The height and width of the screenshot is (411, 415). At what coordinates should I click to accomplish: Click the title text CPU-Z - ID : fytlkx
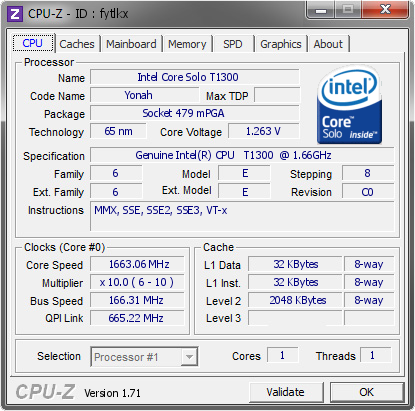coord(78,14)
